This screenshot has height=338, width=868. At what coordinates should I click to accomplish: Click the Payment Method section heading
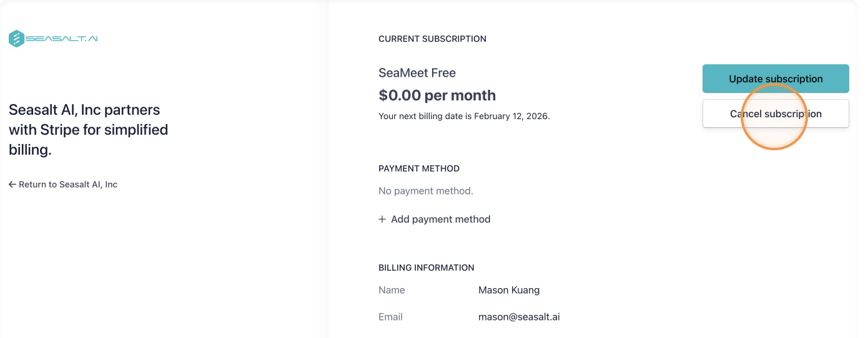(419, 168)
